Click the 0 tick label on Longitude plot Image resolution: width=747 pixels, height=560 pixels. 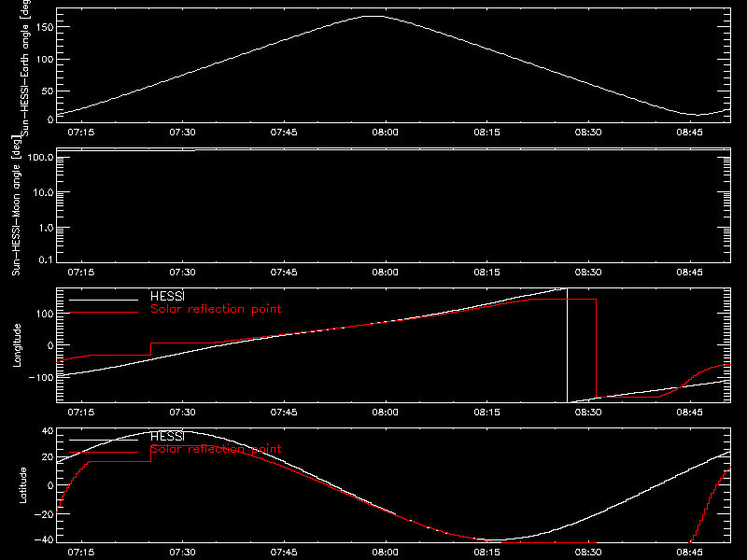(50, 345)
